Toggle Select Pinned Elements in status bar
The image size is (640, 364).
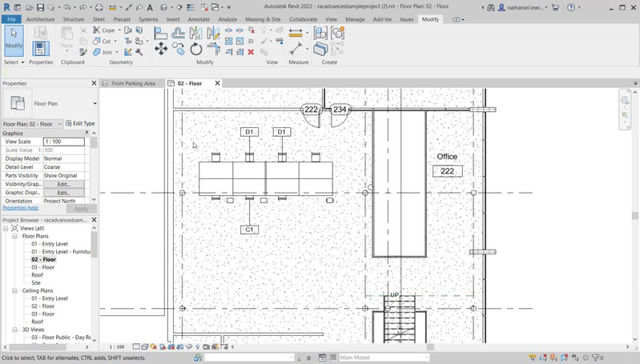553,358
